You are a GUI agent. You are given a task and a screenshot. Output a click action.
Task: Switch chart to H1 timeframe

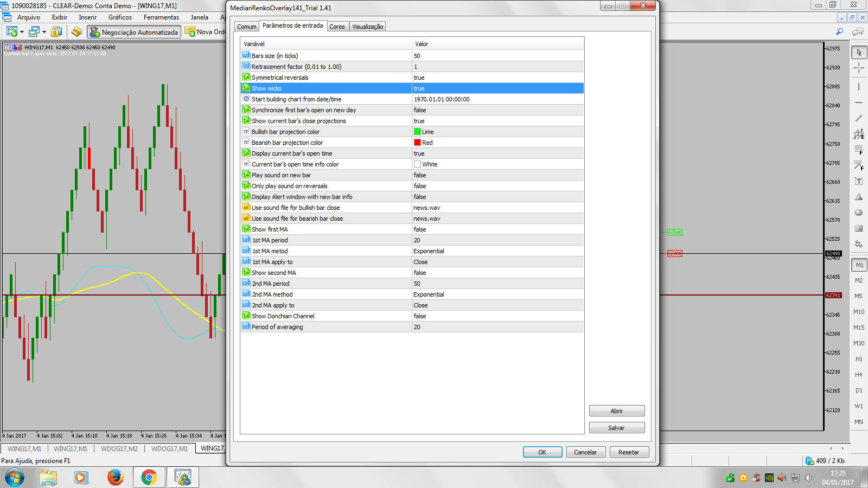coord(859,359)
